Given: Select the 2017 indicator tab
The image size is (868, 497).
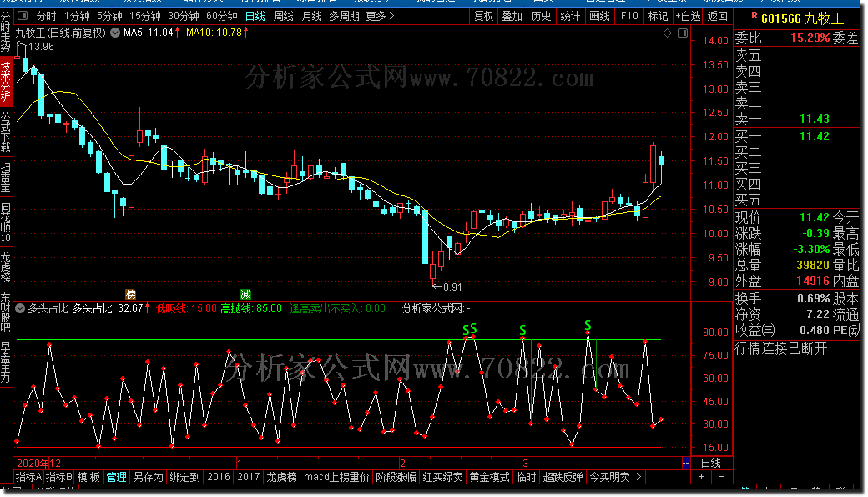Looking at the screenshot, I should coord(249,476).
